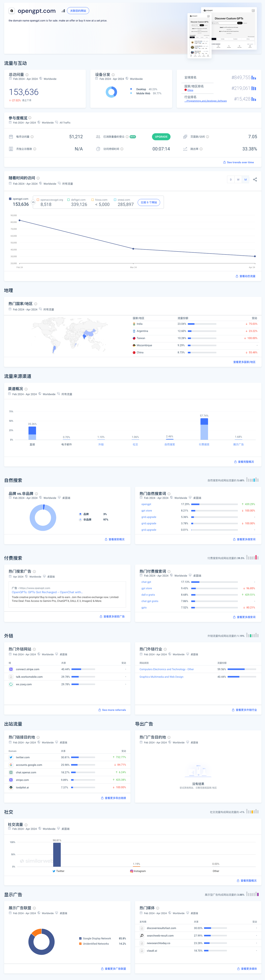The image size is (265, 980).
Task: Open info icon next to 品牌 vs.非品牌
Action: tap(37, 494)
